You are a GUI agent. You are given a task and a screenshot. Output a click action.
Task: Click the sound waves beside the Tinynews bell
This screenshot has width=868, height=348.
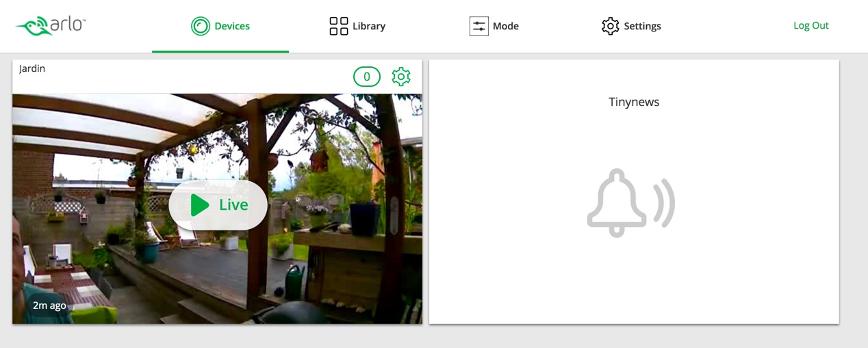(664, 203)
